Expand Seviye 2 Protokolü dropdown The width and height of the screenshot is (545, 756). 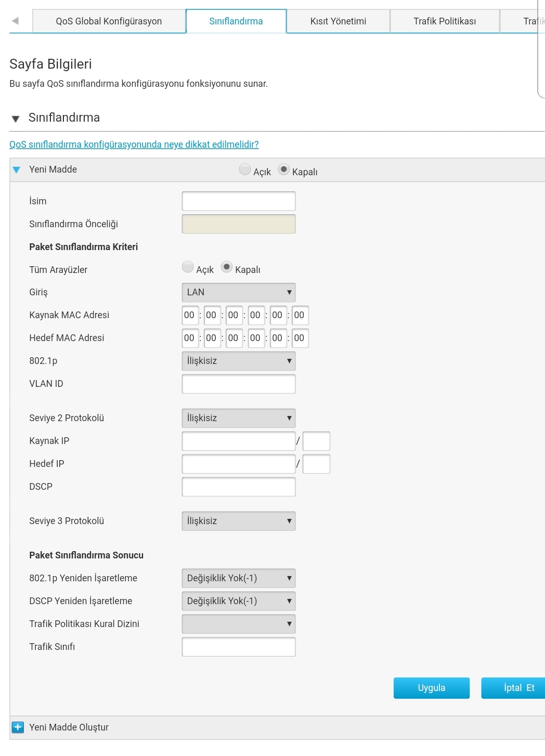[x=239, y=418]
